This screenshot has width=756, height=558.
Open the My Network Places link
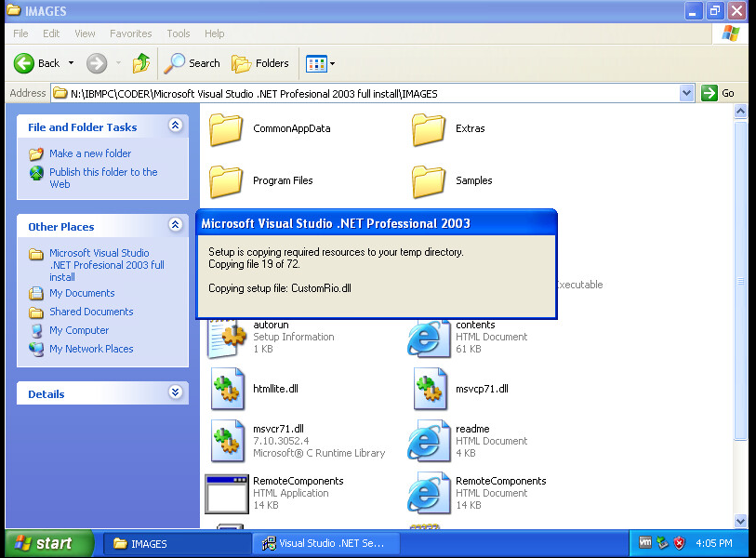(x=91, y=349)
